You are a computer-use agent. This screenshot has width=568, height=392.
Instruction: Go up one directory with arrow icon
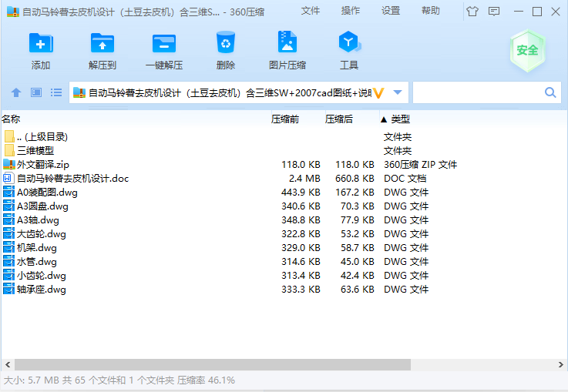click(16, 92)
